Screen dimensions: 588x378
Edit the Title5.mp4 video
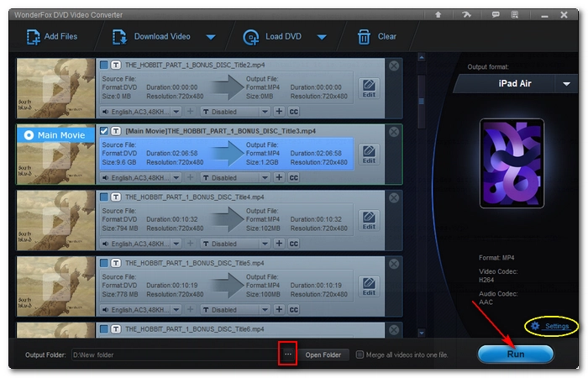point(369,286)
